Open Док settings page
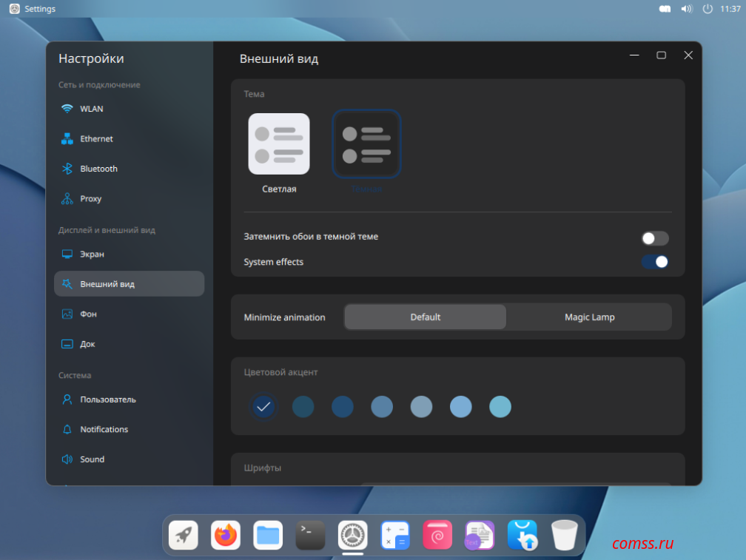This screenshot has width=746, height=560. 129,344
